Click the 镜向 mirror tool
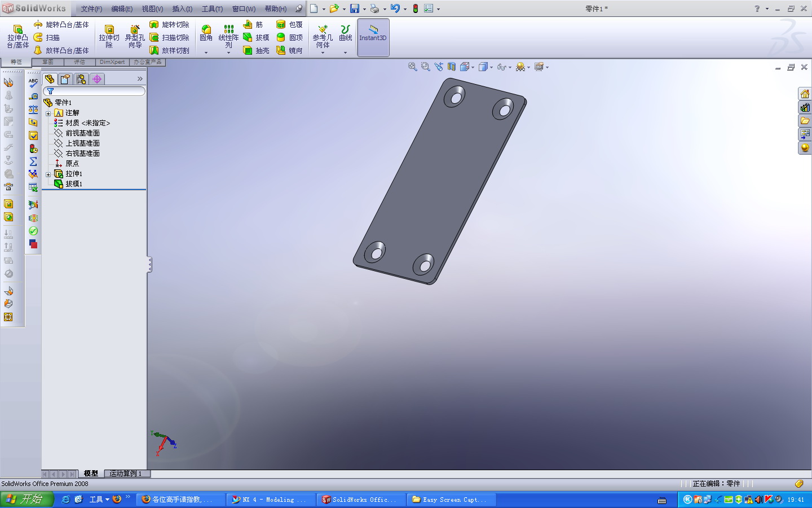The width and height of the screenshot is (812, 508). coord(289,51)
